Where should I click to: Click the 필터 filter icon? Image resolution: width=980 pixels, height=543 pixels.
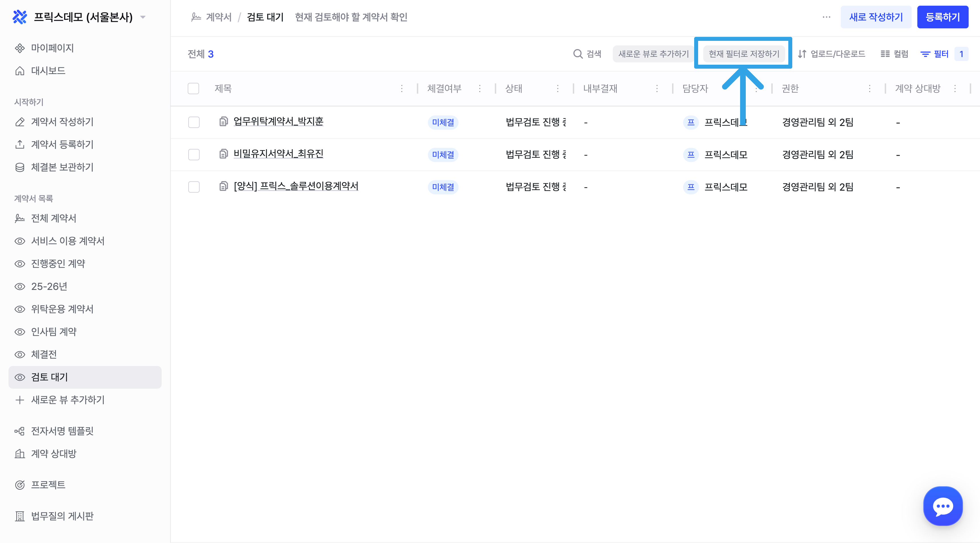[925, 54]
